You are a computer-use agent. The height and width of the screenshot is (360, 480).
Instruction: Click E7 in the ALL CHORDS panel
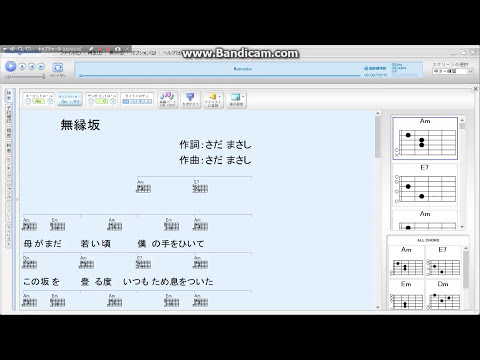click(x=443, y=262)
